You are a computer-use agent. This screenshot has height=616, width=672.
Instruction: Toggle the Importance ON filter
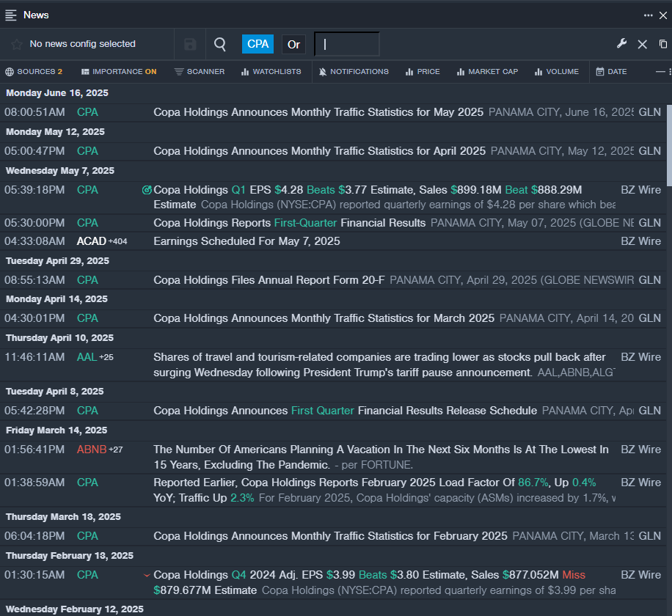coord(119,72)
